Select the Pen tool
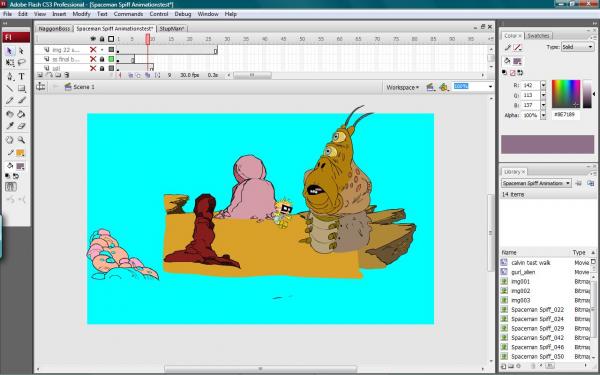This screenshot has width=600, height=375. 10,77
